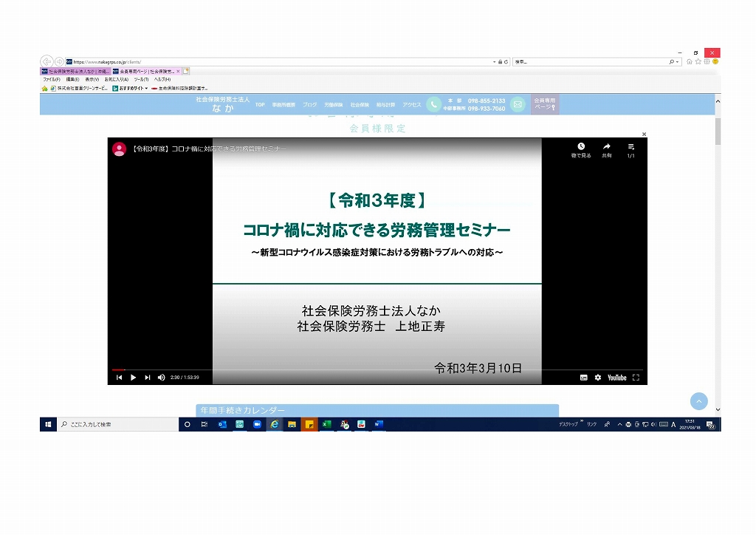Share the video using 共有 icon
The image size is (756, 535).
point(607,150)
